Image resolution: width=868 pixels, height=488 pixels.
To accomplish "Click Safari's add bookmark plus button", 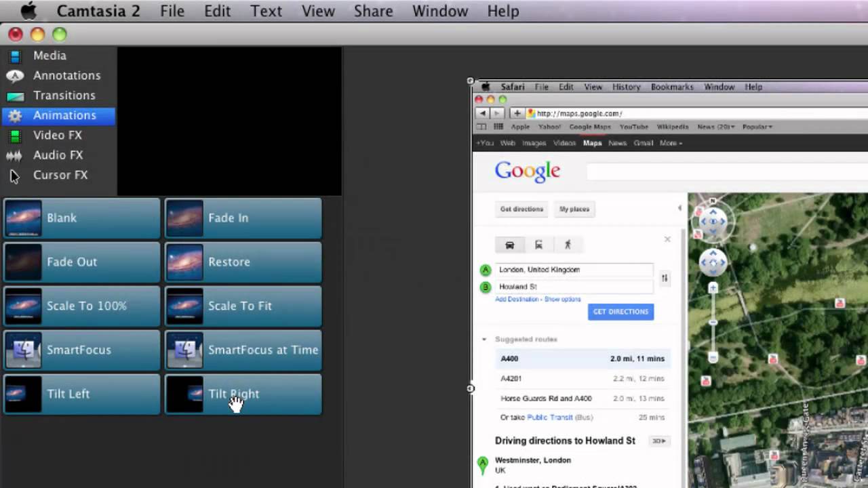I will click(x=517, y=114).
